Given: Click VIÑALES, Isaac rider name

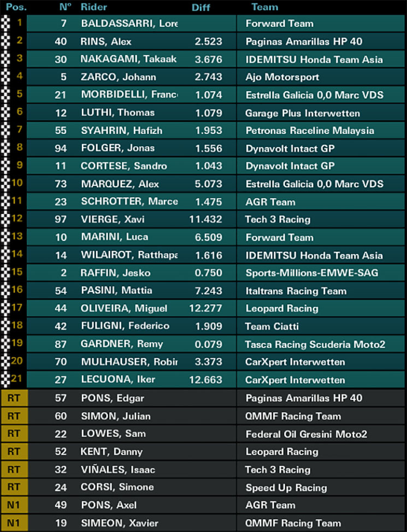Looking at the screenshot, I should tap(118, 470).
